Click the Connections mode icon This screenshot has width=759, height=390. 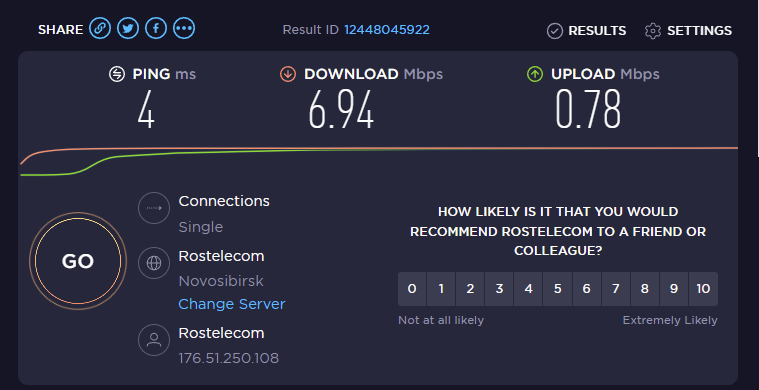[154, 208]
